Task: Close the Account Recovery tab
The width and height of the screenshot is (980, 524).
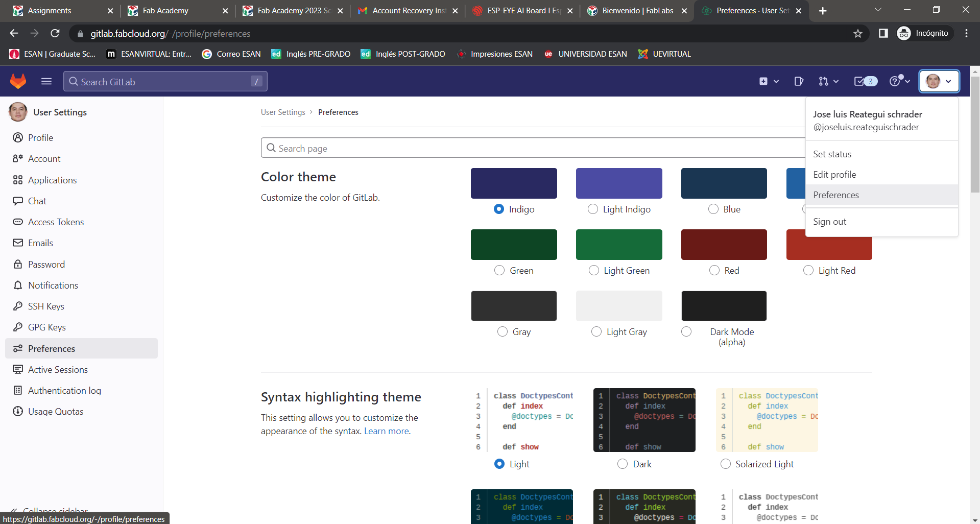Action: click(455, 11)
